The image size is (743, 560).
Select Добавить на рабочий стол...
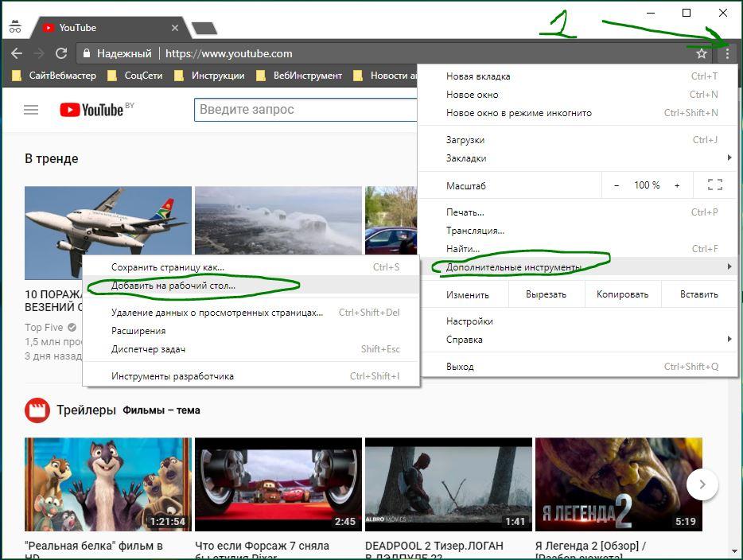251,286
